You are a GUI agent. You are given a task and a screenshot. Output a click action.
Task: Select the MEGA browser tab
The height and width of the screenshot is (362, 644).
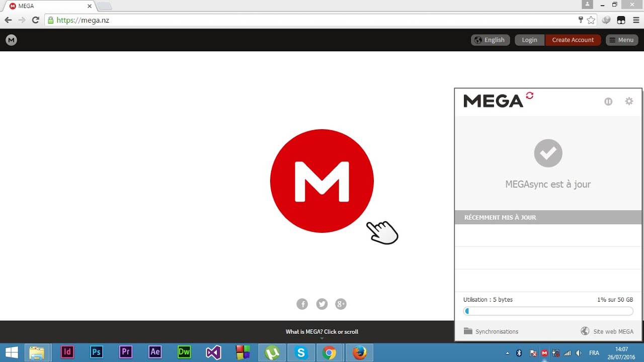point(49,6)
